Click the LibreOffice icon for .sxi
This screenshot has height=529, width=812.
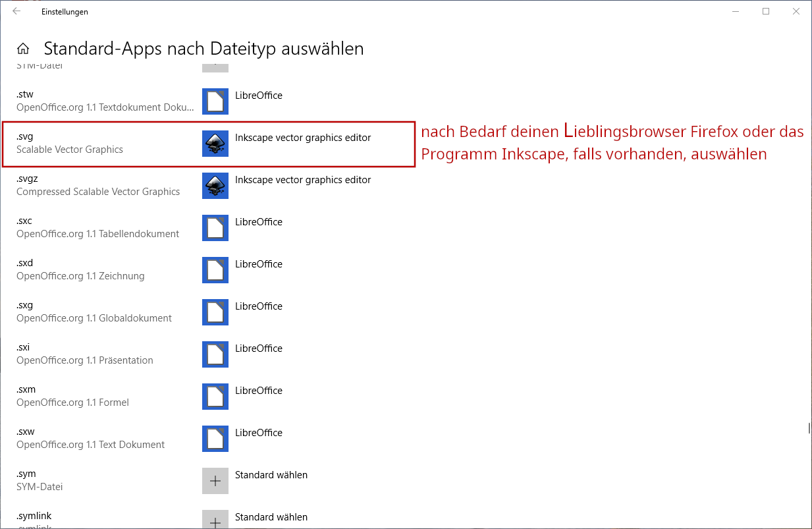click(215, 354)
